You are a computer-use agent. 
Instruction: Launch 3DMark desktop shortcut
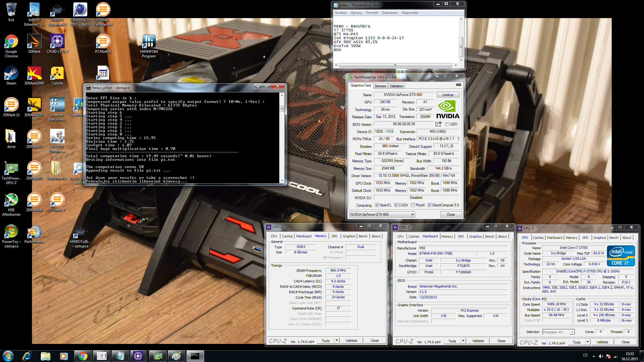tap(34, 44)
